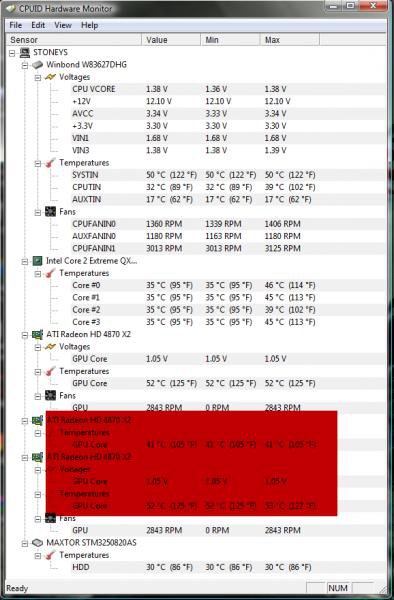The height and width of the screenshot is (600, 394).
Task: Click the Winbond Temperatures thermometer icon
Action: click(x=50, y=163)
